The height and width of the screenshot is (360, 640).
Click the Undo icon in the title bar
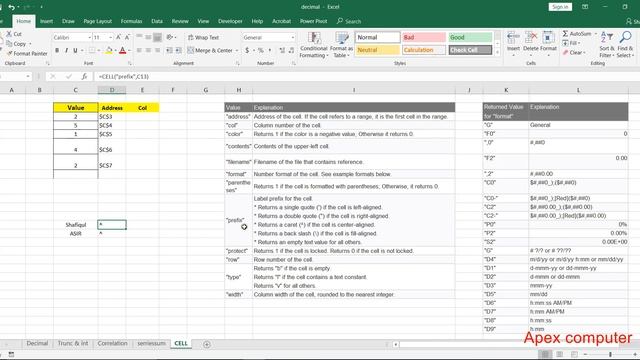click(x=11, y=7)
